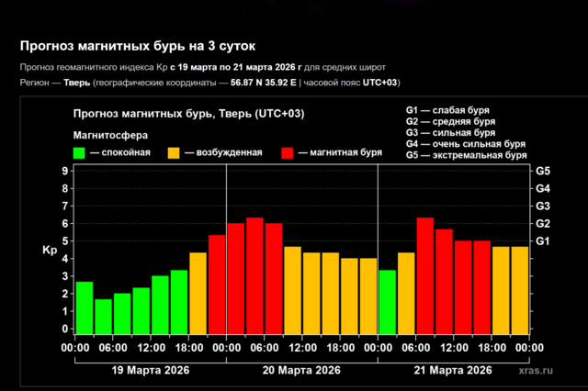588x391 pixels.
Task: Click the 'G4' label on the right axis
Action: pos(543,188)
